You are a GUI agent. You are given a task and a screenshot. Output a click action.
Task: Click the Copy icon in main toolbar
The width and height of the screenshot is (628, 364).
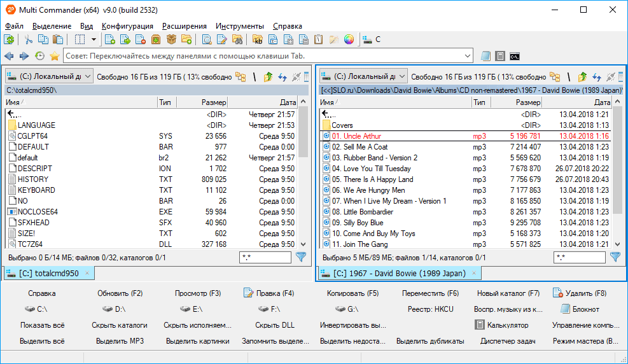pos(43,39)
